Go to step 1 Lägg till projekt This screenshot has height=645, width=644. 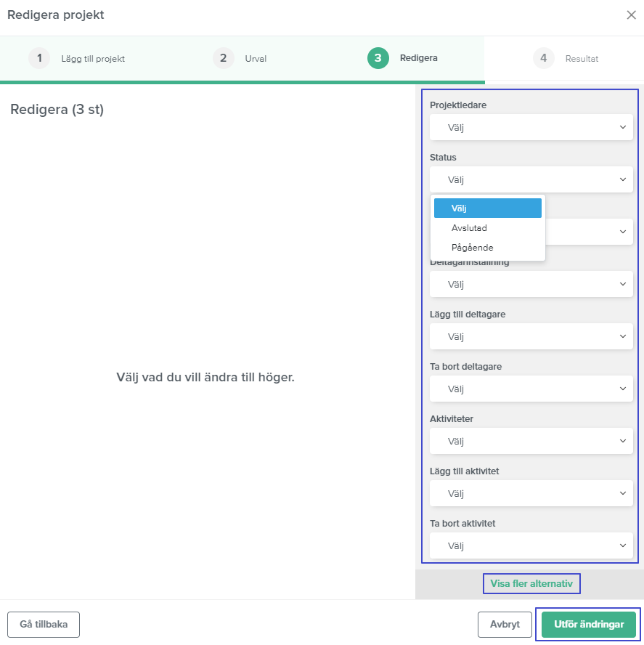click(x=76, y=58)
